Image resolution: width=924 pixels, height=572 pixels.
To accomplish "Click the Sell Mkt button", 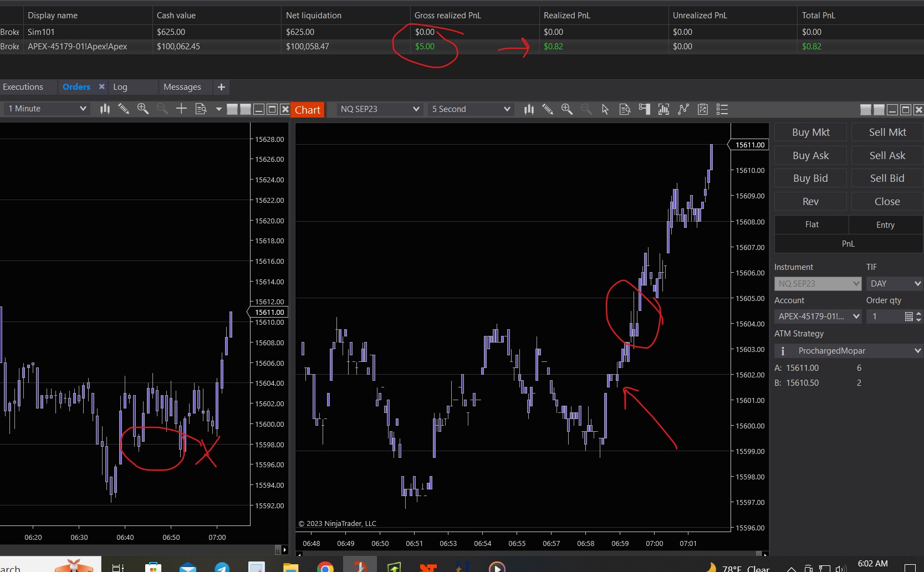I will [887, 132].
